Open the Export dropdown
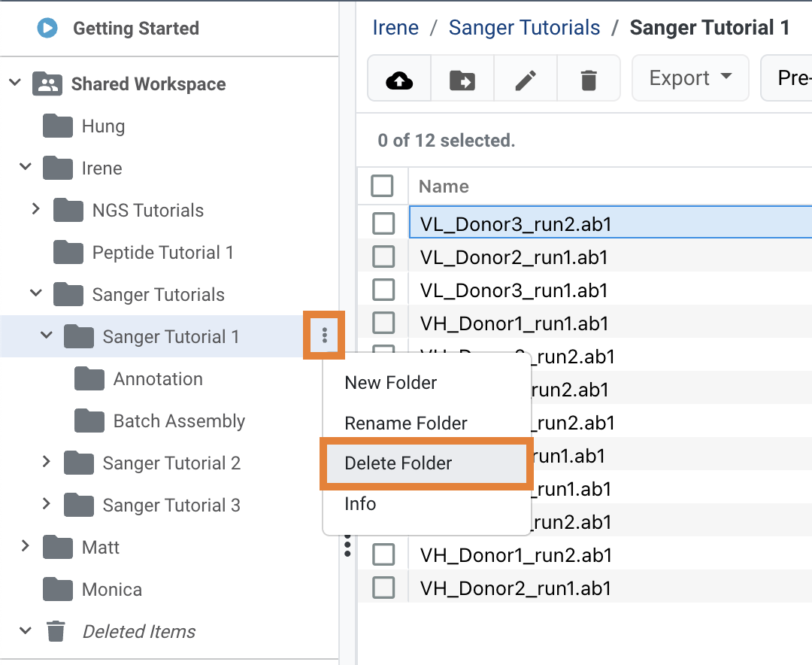 690,78
